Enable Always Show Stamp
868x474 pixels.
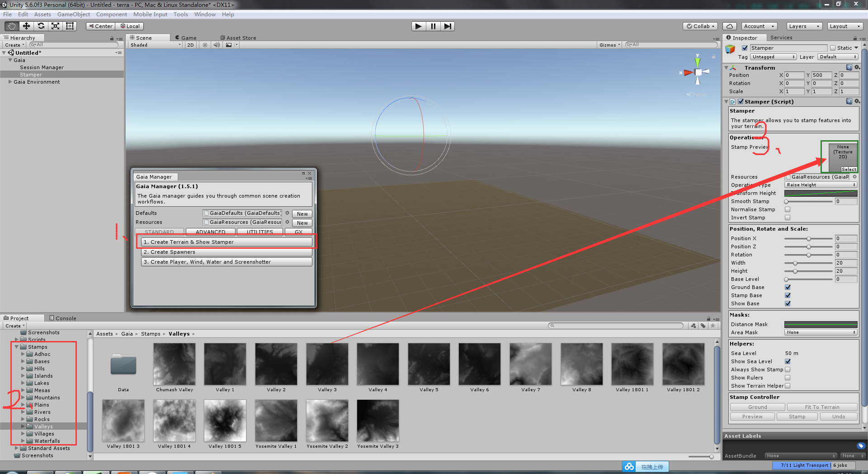[x=788, y=369]
